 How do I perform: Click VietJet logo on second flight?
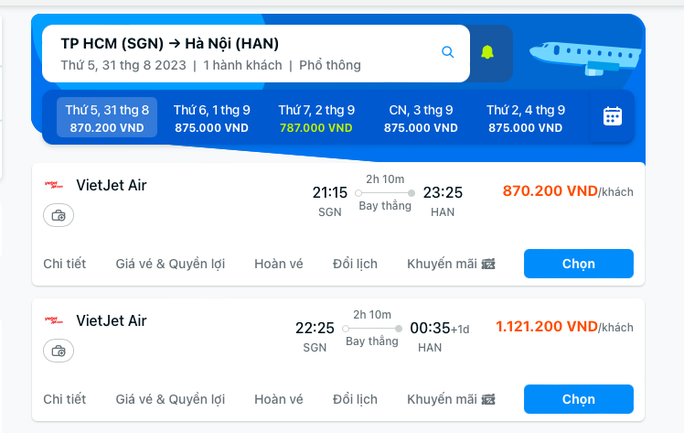pyautogui.click(x=55, y=321)
